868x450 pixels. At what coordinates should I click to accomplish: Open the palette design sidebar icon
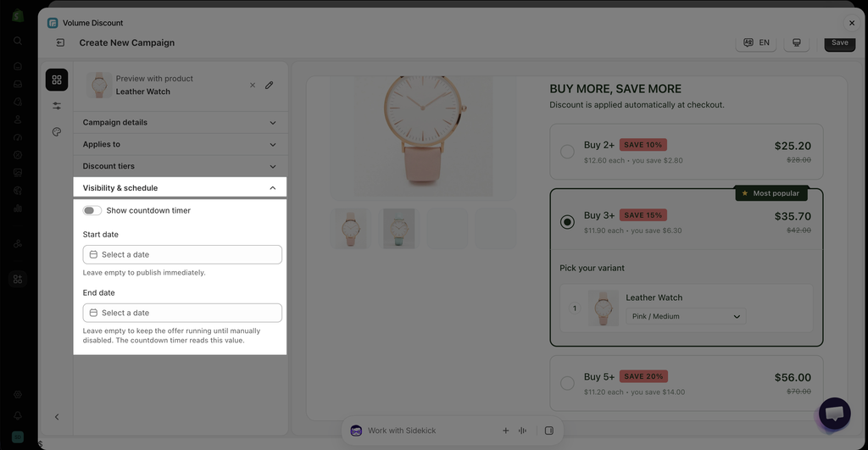tap(57, 131)
